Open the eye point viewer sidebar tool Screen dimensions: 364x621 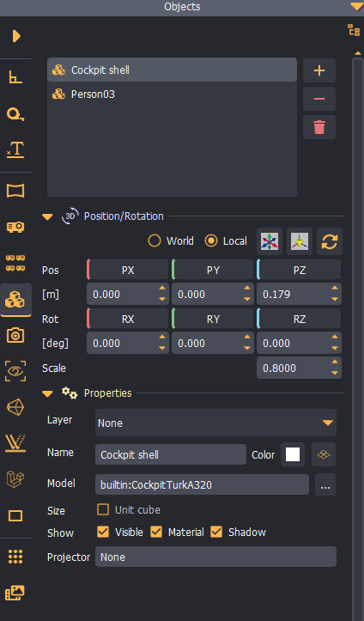click(15, 371)
